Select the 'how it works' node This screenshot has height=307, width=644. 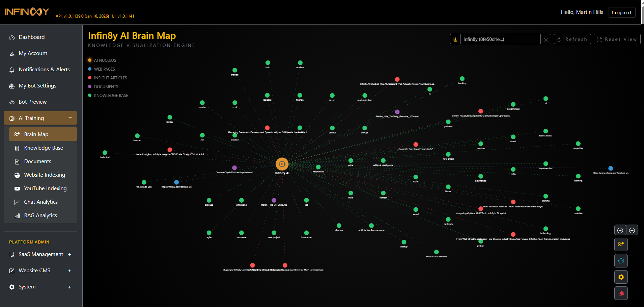pos(546,131)
